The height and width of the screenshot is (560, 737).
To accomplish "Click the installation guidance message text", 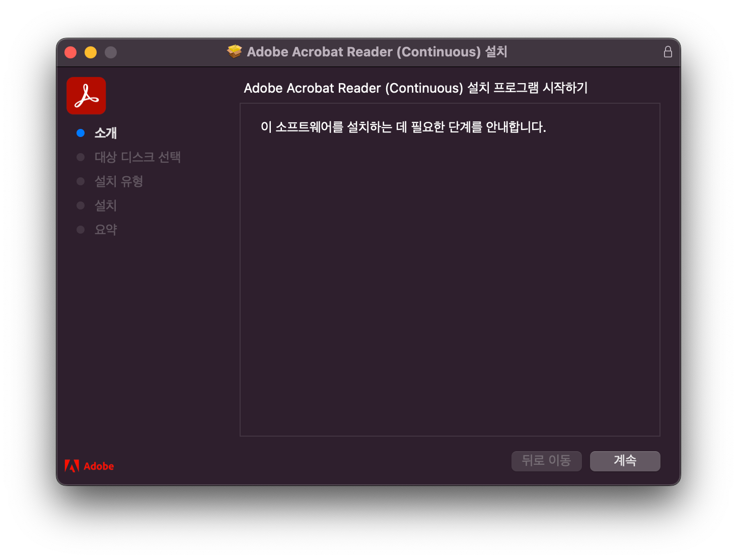I will (x=404, y=127).
